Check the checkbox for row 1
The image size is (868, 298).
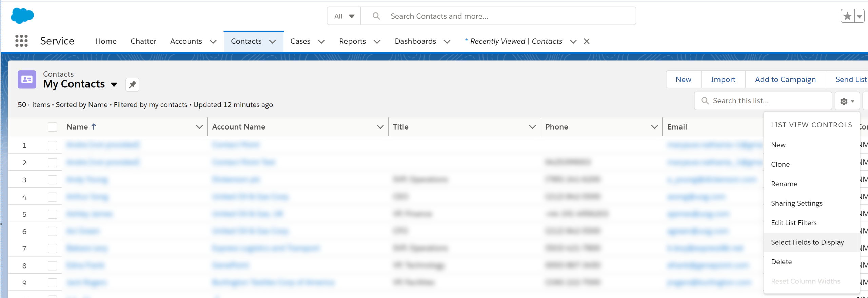(x=53, y=145)
